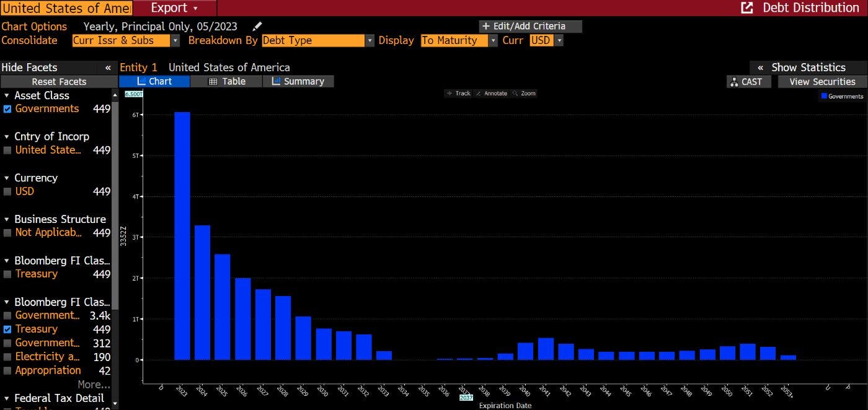
Task: Click the Debt Distribution pop-out icon
Action: (x=747, y=8)
